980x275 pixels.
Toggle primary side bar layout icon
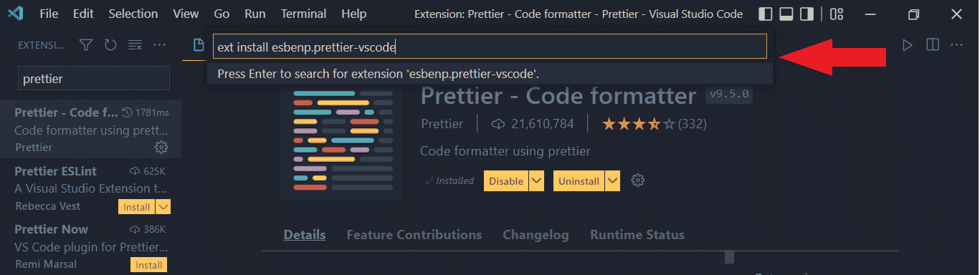(x=766, y=14)
